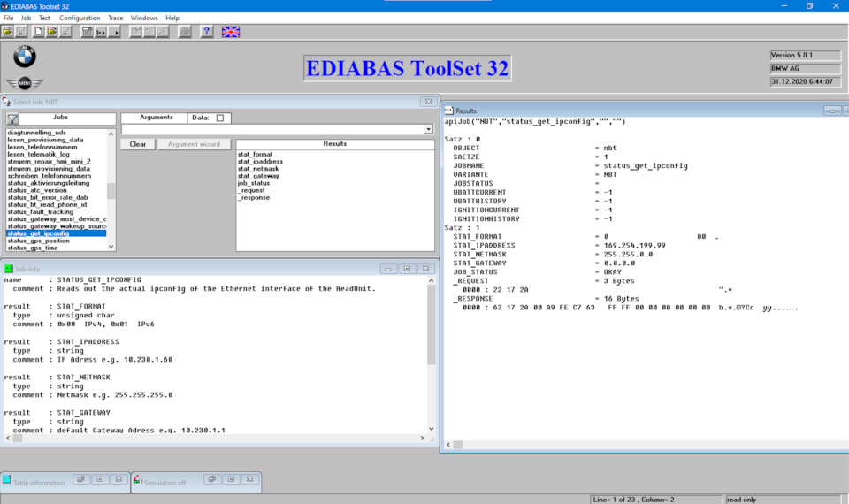This screenshot has height=504, width=849.
Task: Click the new blank document toolbar icon
Action: (x=38, y=32)
